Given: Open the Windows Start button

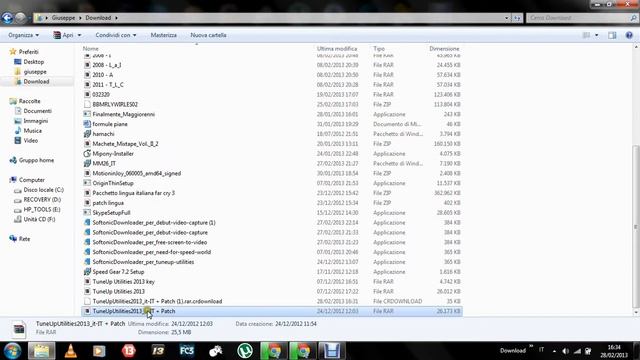Looking at the screenshot, I should (x=12, y=351).
